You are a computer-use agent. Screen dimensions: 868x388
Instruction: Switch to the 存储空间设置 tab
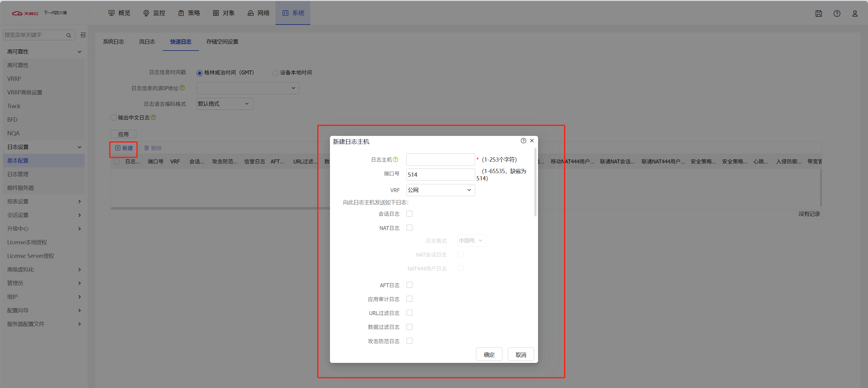tap(222, 41)
